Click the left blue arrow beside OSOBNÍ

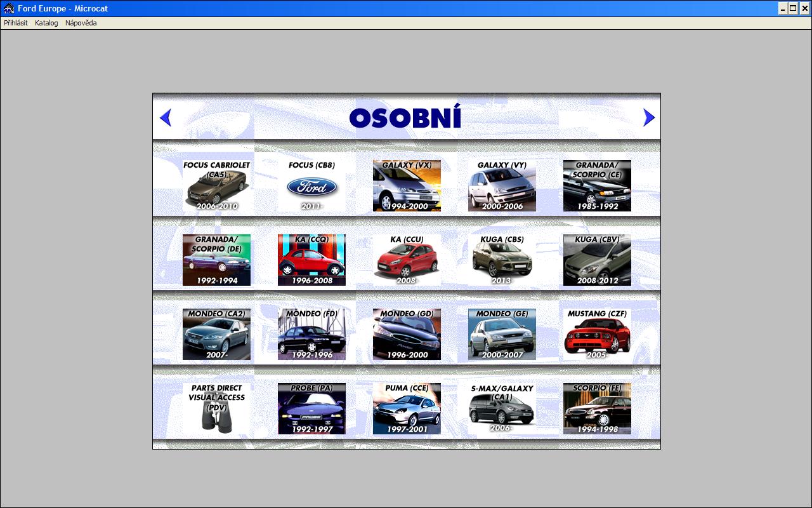click(166, 117)
